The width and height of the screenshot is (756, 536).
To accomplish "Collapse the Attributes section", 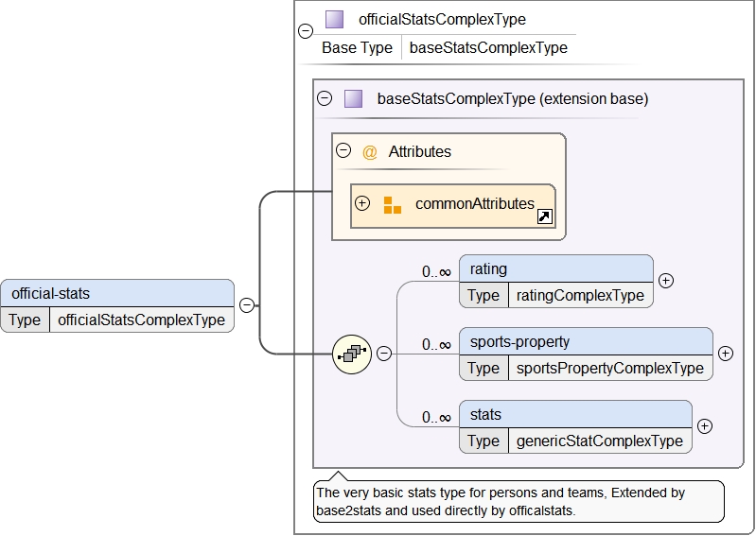I will (x=343, y=151).
